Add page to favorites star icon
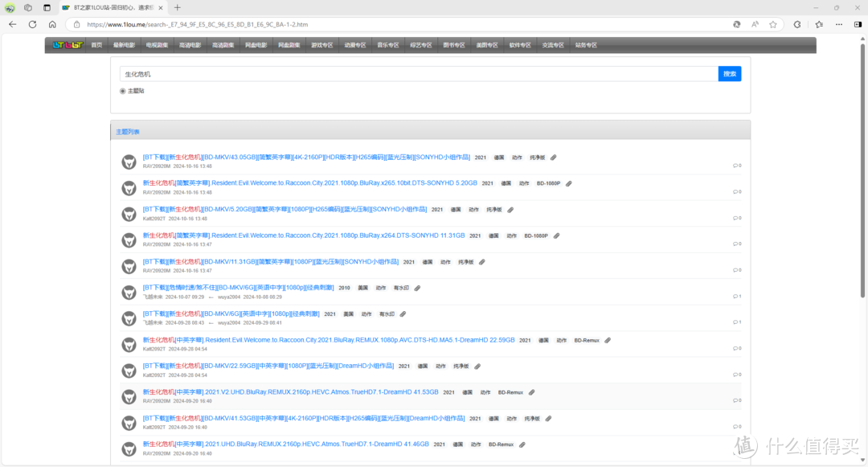 pyautogui.click(x=773, y=24)
